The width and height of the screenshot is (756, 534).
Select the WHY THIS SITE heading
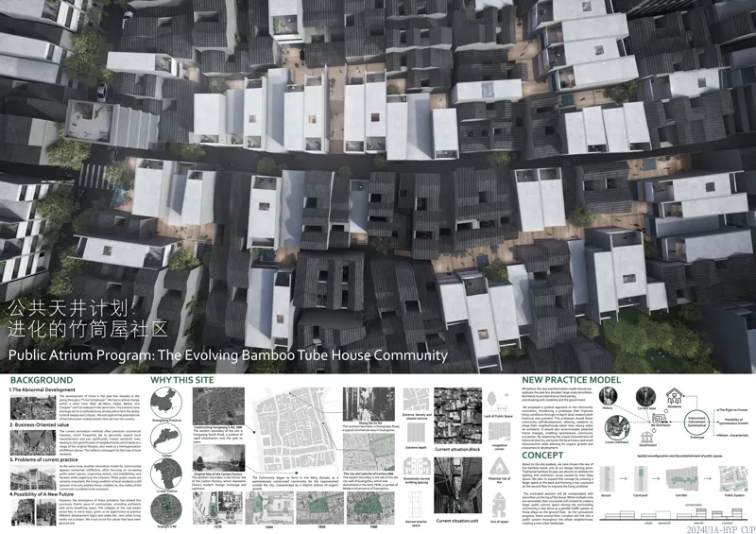182,380
